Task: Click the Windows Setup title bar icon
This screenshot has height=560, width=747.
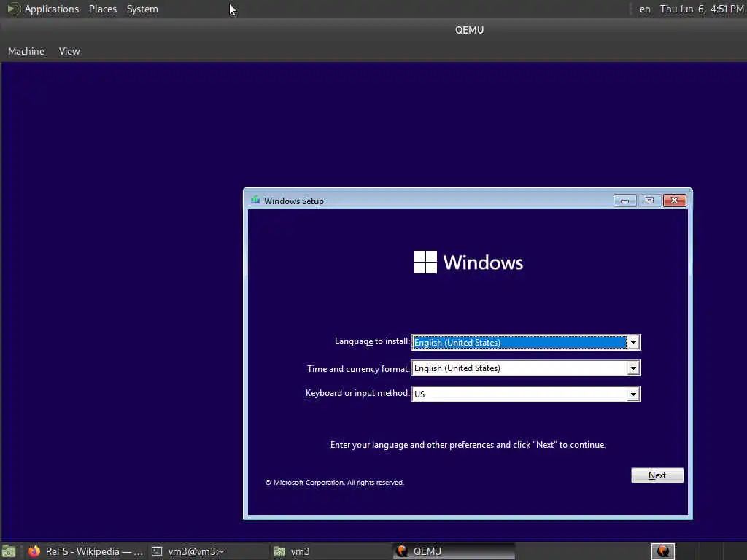Action: click(x=255, y=201)
